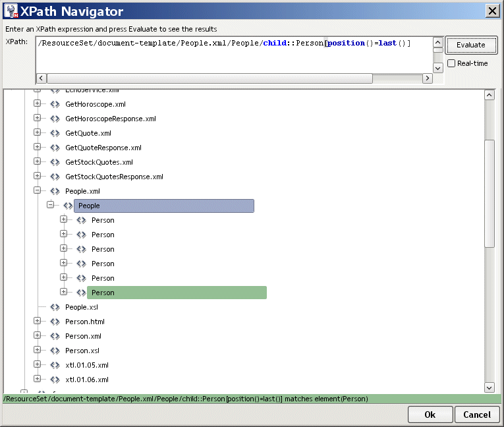Select the GetStockQuotesResponse.xml tree item
Screen dimensions: 504x427
(x=114, y=177)
